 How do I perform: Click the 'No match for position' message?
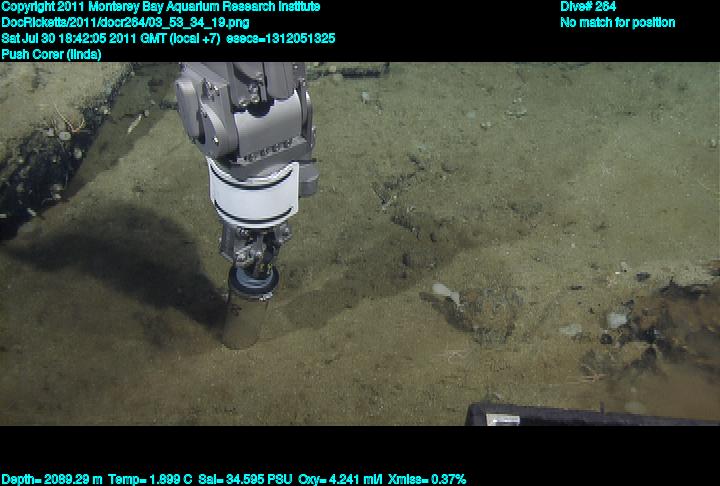[617, 22]
